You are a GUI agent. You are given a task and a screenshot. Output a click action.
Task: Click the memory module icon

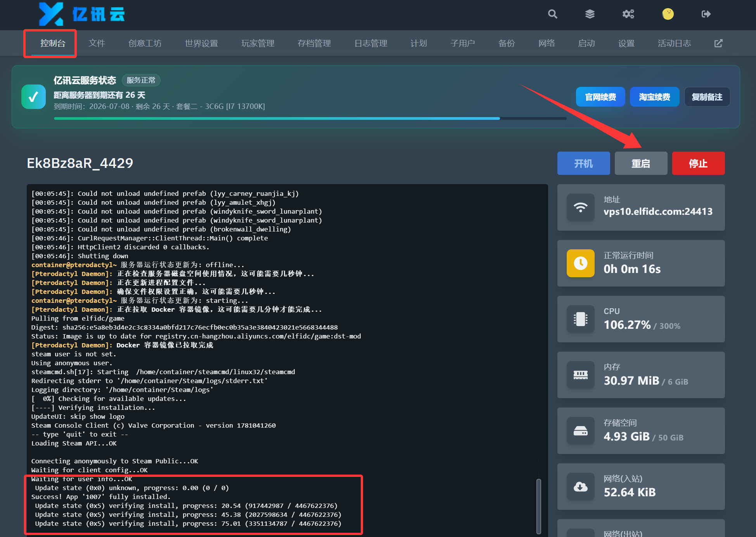580,375
